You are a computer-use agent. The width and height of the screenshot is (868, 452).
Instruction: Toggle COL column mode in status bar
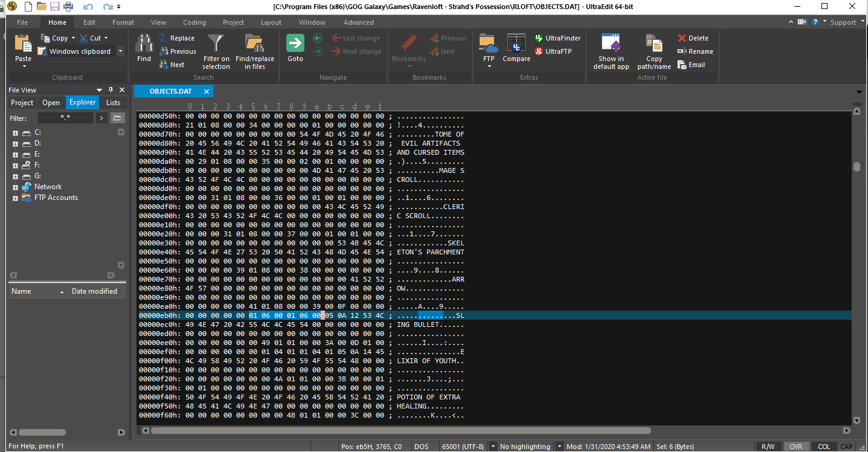[824, 447]
